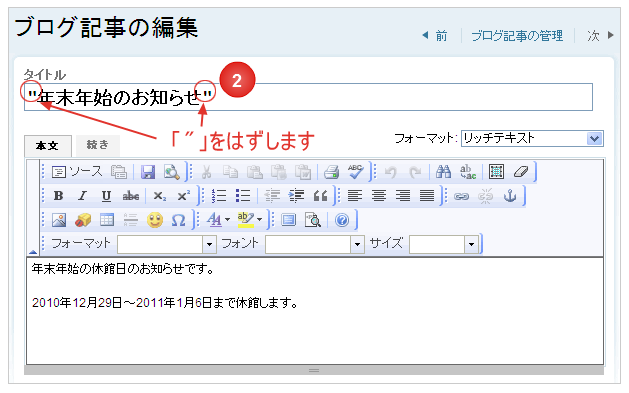The image size is (629, 393).
Task: Toggle Bold formatting
Action: (59, 196)
